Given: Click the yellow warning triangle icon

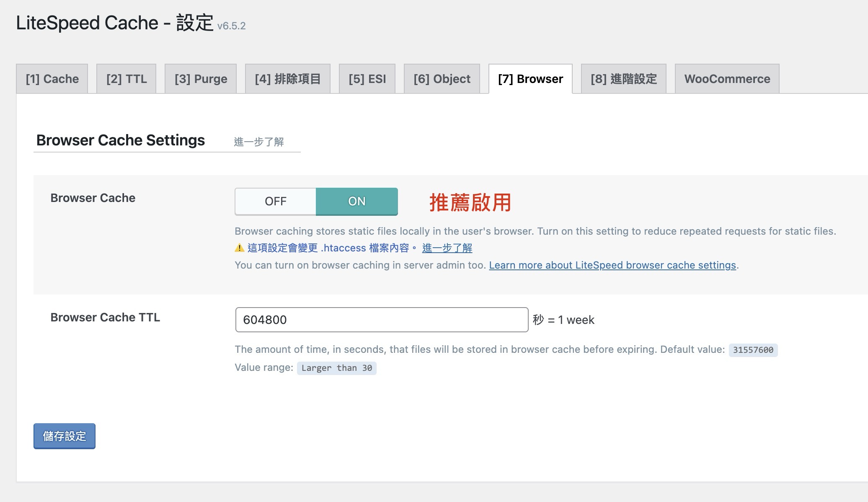Looking at the screenshot, I should pyautogui.click(x=240, y=248).
